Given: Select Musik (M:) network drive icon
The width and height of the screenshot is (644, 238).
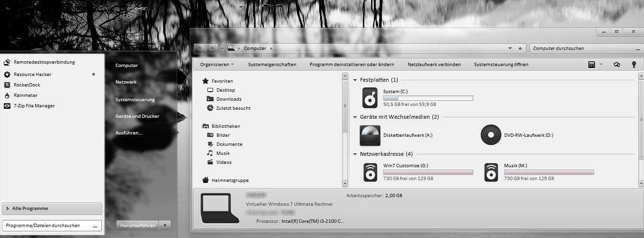Looking at the screenshot, I should tap(491, 172).
